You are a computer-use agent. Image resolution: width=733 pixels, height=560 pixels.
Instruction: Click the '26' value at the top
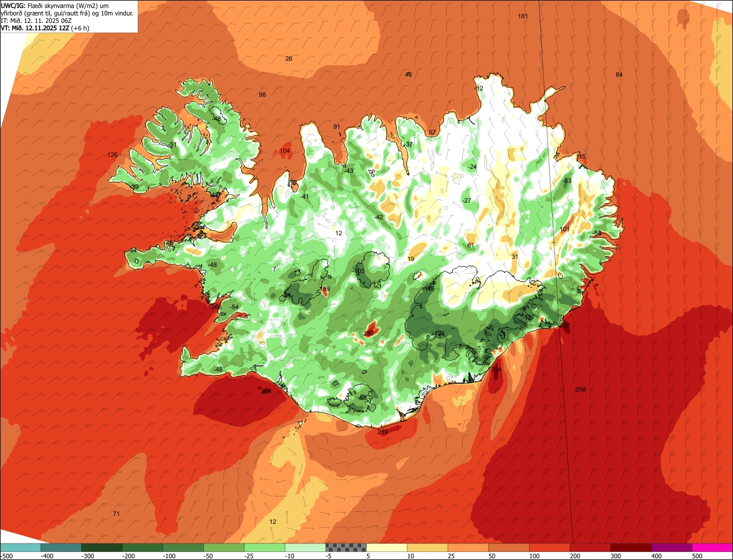click(289, 58)
